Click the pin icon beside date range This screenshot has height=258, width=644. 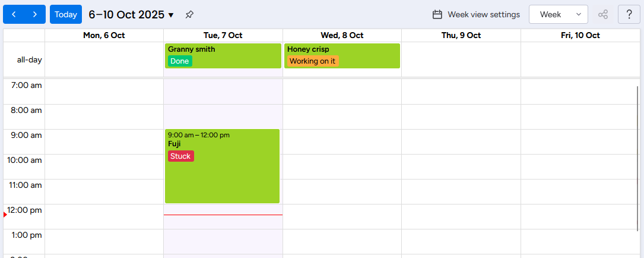tap(189, 14)
